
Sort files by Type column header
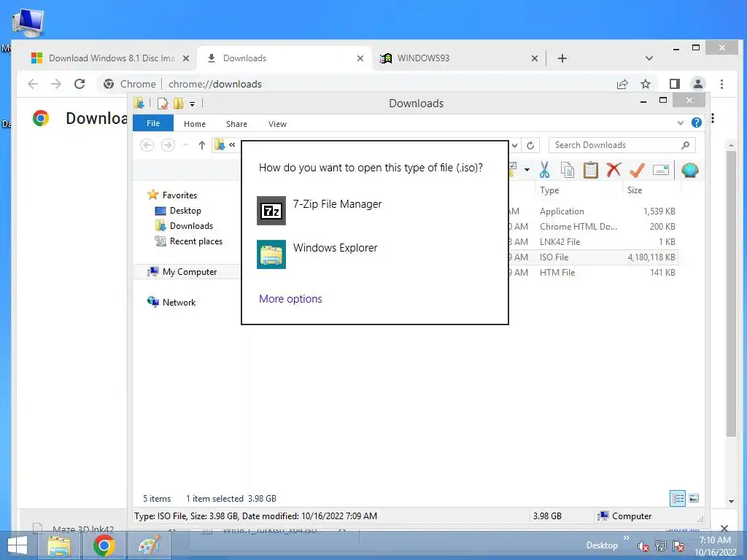[549, 190]
